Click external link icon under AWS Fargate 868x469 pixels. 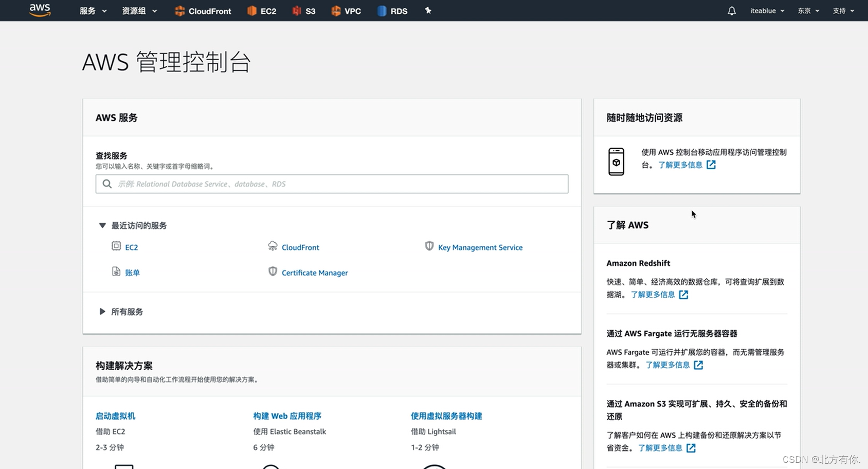click(x=698, y=365)
